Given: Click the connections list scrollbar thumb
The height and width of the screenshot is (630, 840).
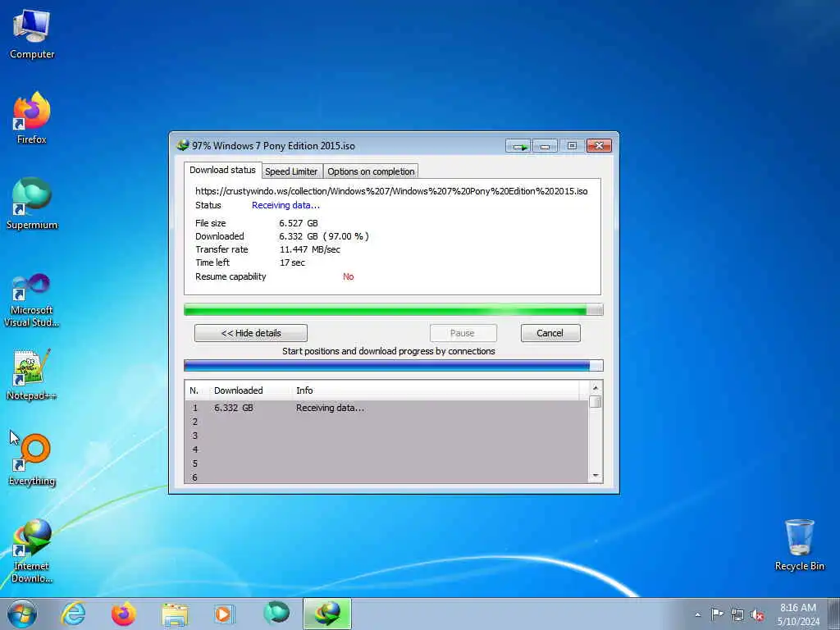Looking at the screenshot, I should click(596, 402).
